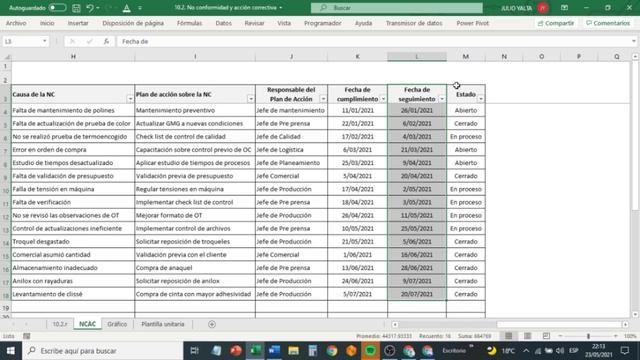This screenshot has height=360, width=640.
Task: Select cell Jefe de Logística
Action: coord(291,150)
